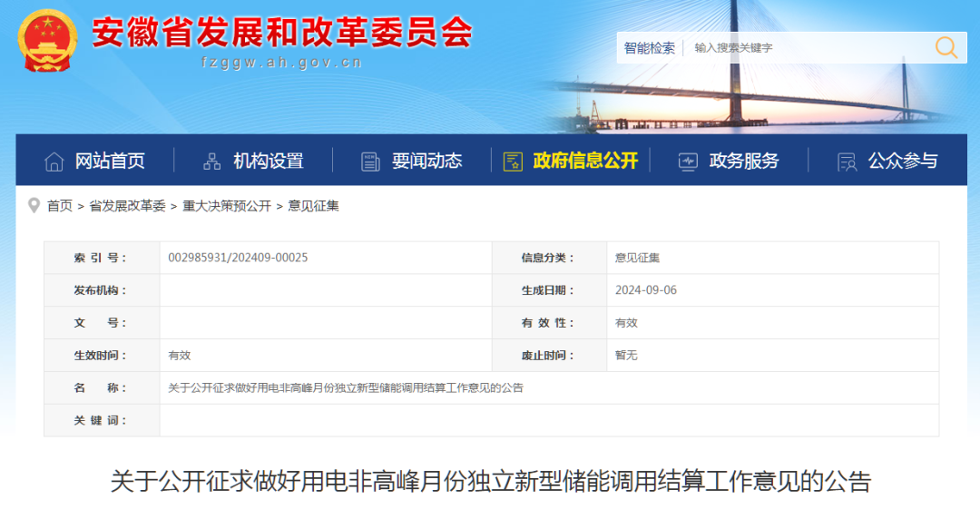The image size is (980, 509).
Task: Click the 首页 breadcrumb link
Action: [60, 206]
